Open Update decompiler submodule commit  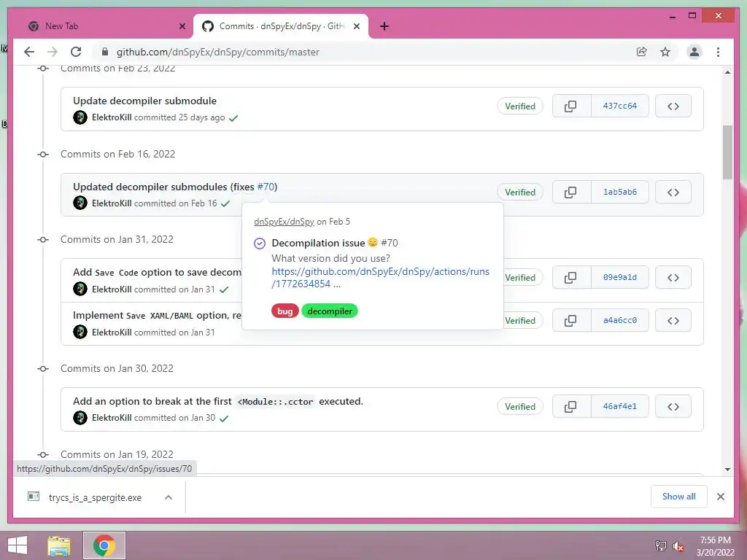[x=145, y=101]
